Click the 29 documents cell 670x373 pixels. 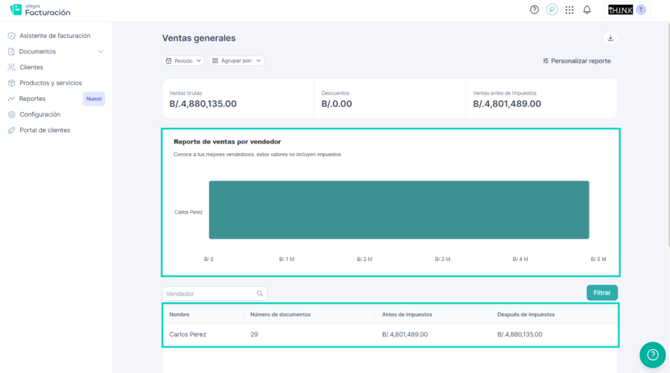[254, 335]
